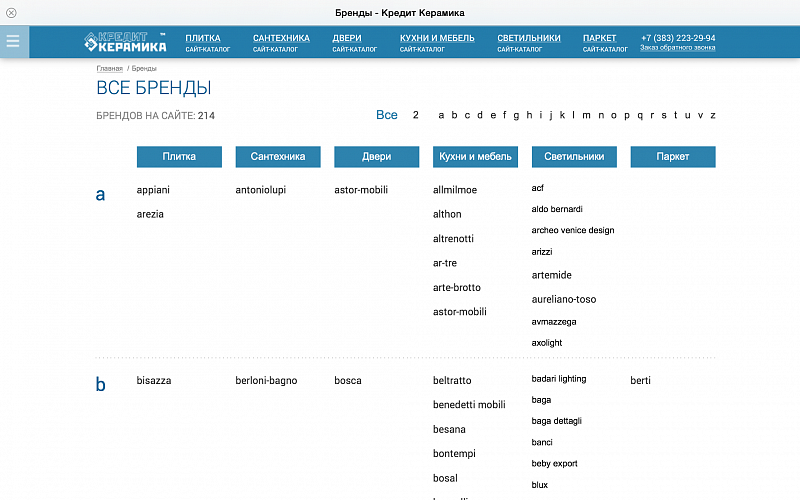Filter brands by letter s
The width and height of the screenshot is (800, 500).
tap(664, 115)
